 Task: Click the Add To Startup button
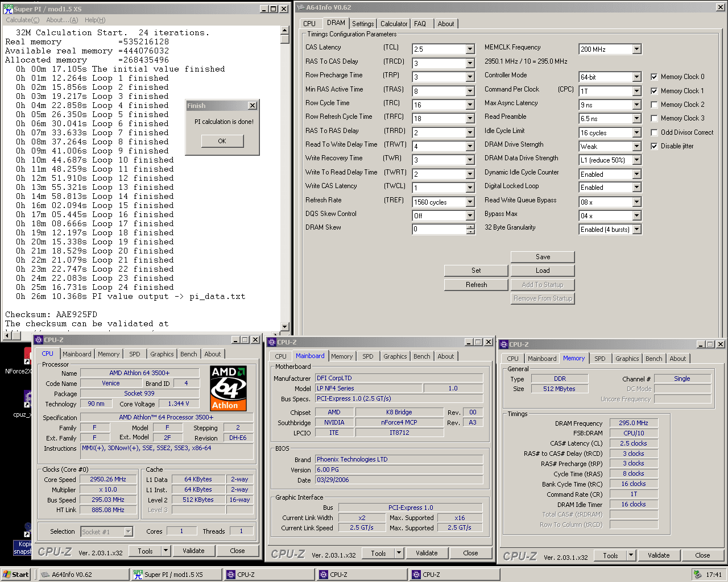pos(543,285)
